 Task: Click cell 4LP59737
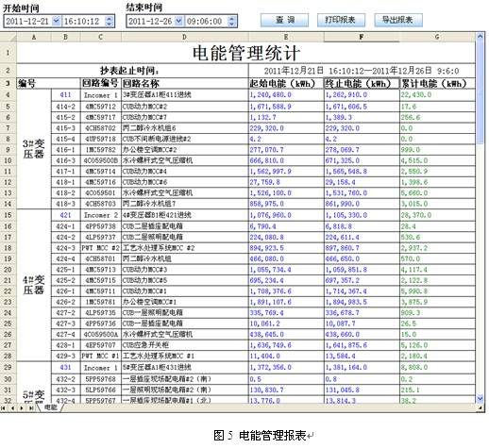point(101,237)
